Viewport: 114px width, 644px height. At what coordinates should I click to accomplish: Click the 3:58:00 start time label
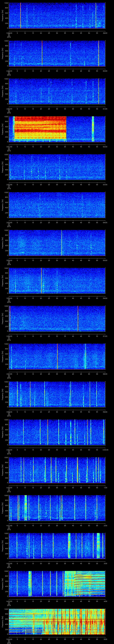(9, 412)
